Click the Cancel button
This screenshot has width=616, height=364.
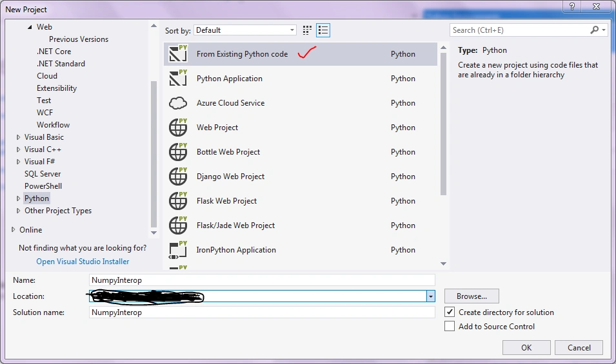click(x=579, y=347)
